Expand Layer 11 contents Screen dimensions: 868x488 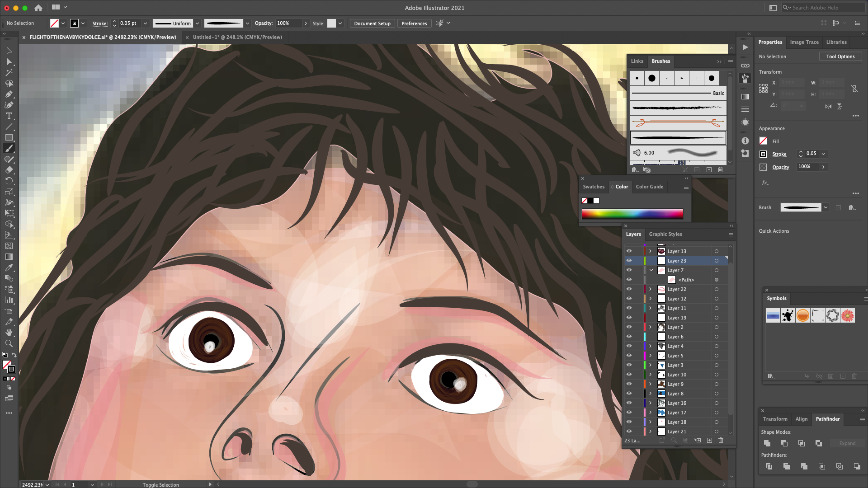tap(651, 308)
